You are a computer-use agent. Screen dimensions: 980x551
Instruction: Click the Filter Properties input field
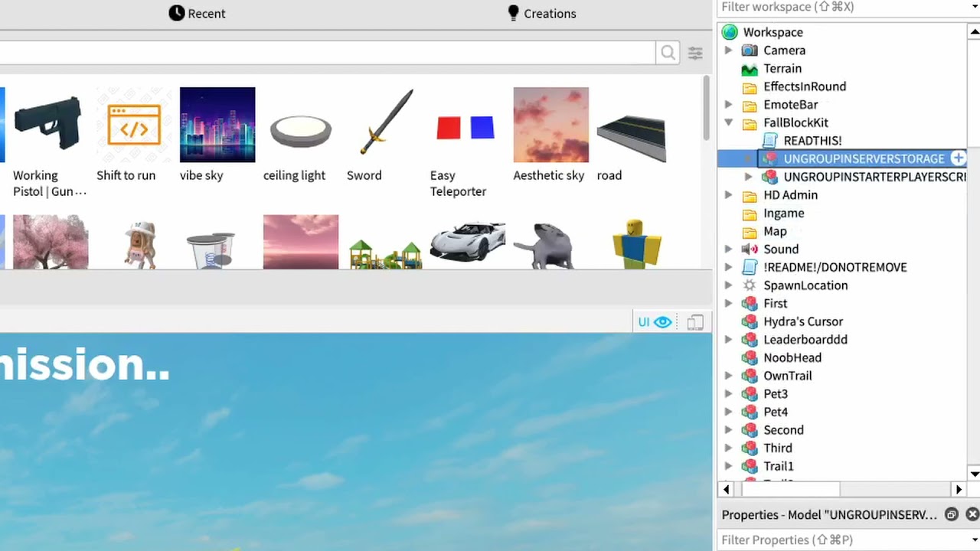pyautogui.click(x=841, y=540)
